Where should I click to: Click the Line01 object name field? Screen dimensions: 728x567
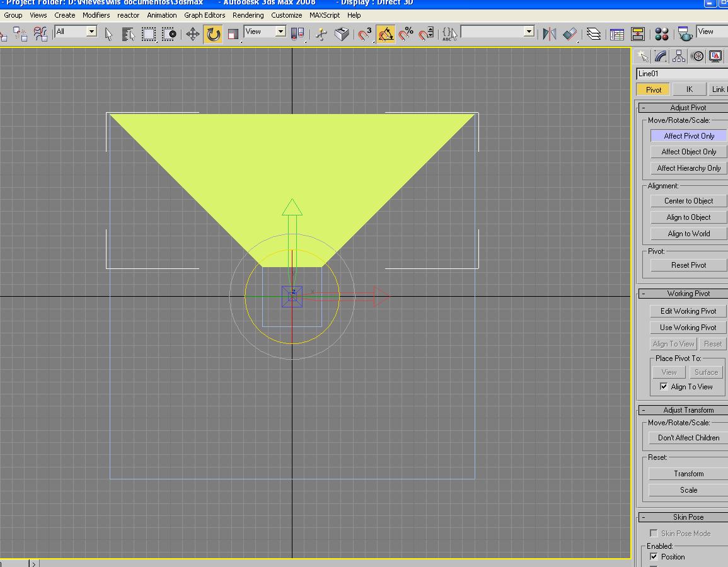[x=682, y=73]
